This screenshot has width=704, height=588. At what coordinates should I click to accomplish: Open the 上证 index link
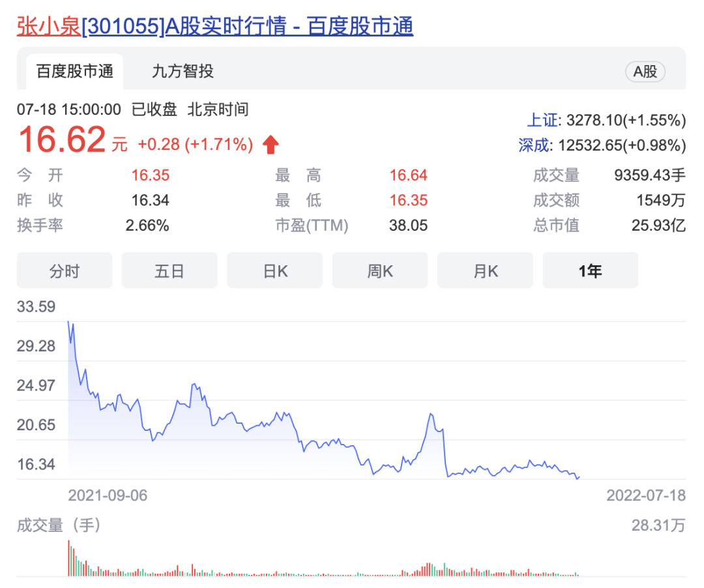pos(542,120)
